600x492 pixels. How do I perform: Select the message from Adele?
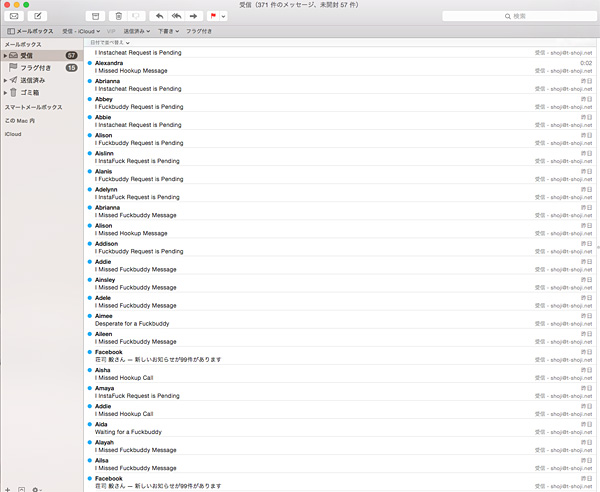click(340, 301)
